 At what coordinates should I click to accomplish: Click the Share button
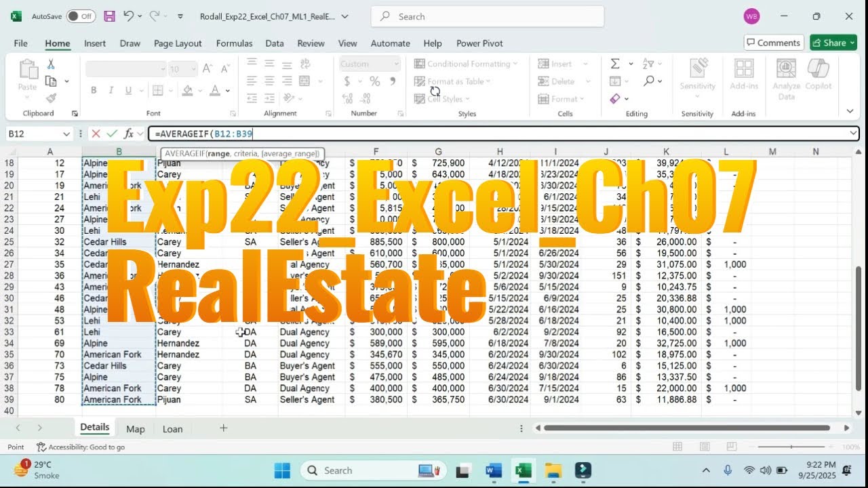click(x=833, y=43)
